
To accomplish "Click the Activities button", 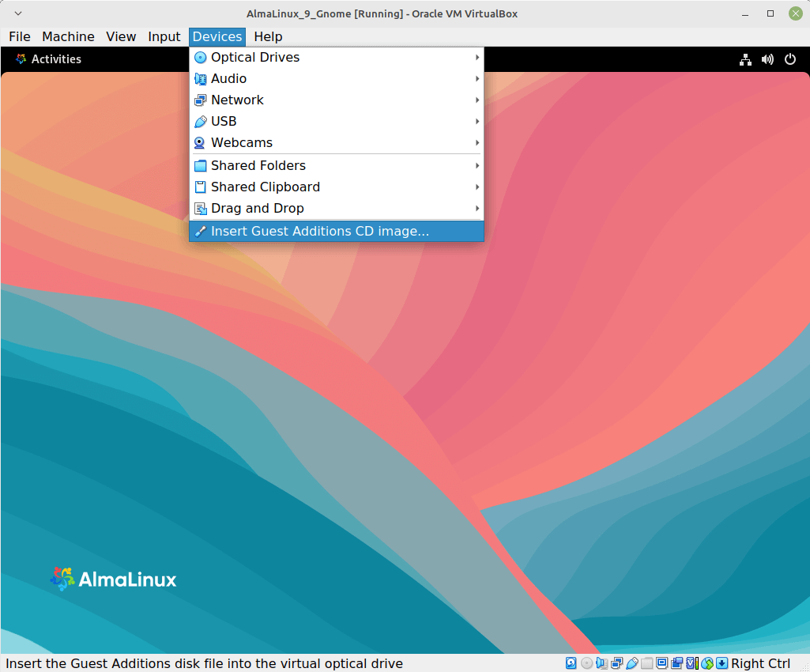I will coord(49,59).
